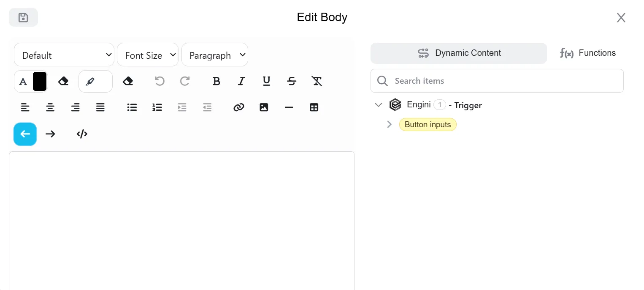Open the Default font family dropdown

point(64,55)
